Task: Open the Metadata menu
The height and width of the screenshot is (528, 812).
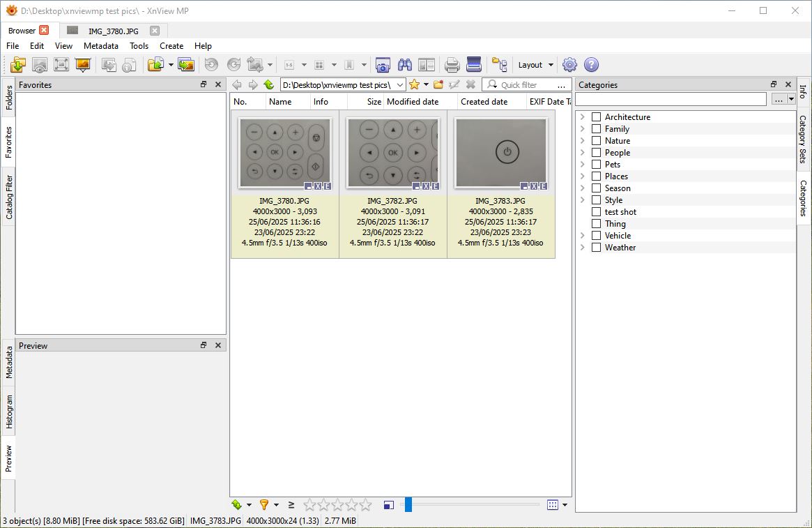Action: [x=101, y=46]
